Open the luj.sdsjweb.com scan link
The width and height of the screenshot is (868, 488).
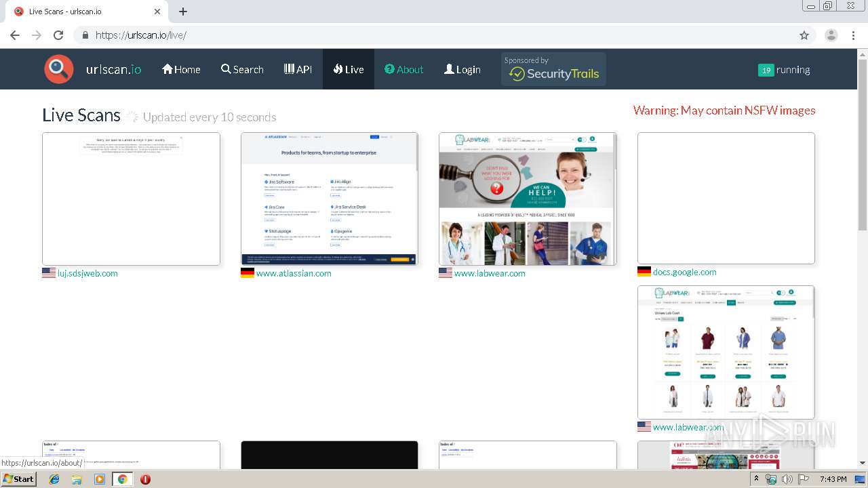click(x=87, y=273)
